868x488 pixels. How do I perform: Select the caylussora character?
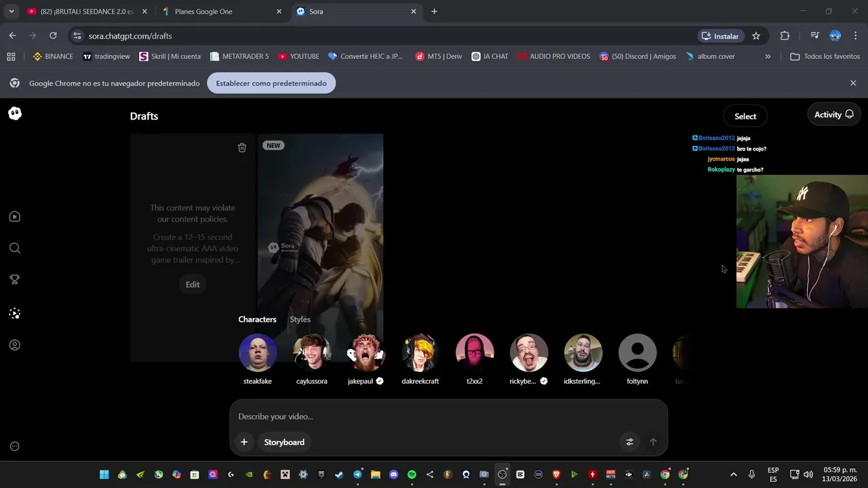tap(312, 359)
